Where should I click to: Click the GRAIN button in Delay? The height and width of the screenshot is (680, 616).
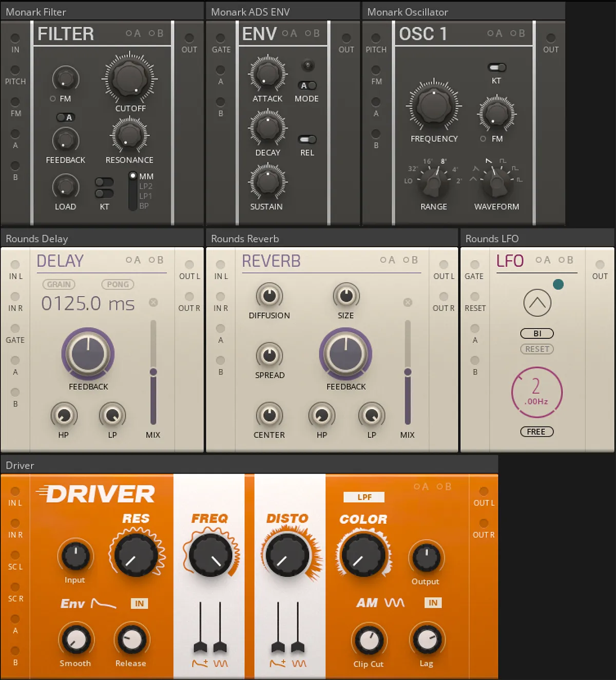(59, 284)
